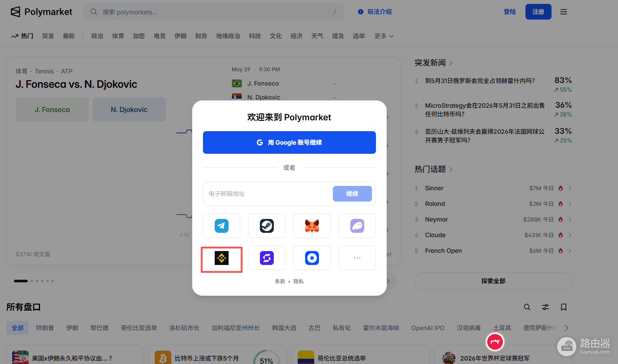Viewport: 618px width, 364px height.
Task: Click the 搜索 polymarkets search field
Action: coord(213,12)
